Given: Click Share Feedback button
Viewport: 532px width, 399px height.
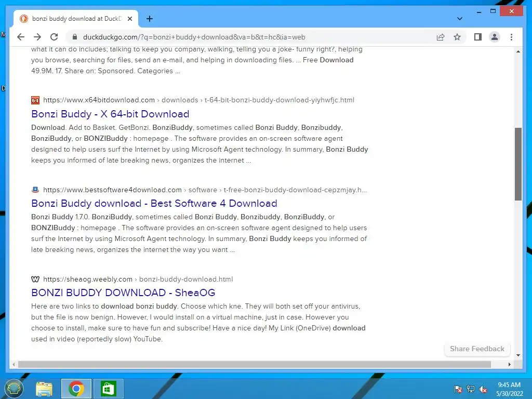Looking at the screenshot, I should (x=477, y=349).
